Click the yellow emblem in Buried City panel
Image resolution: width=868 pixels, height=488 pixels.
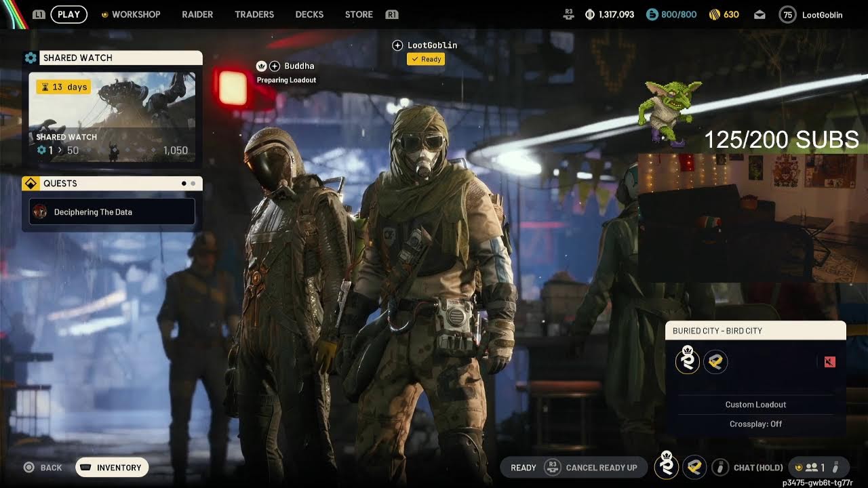tap(715, 362)
